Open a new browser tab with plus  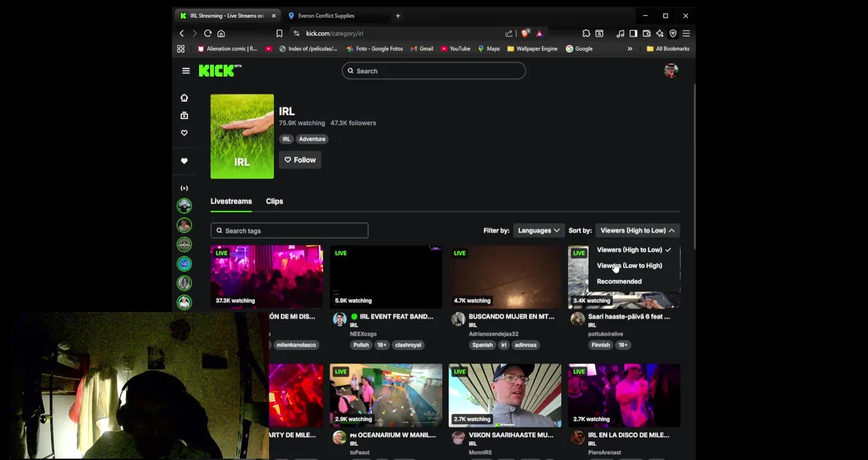[x=398, y=15]
